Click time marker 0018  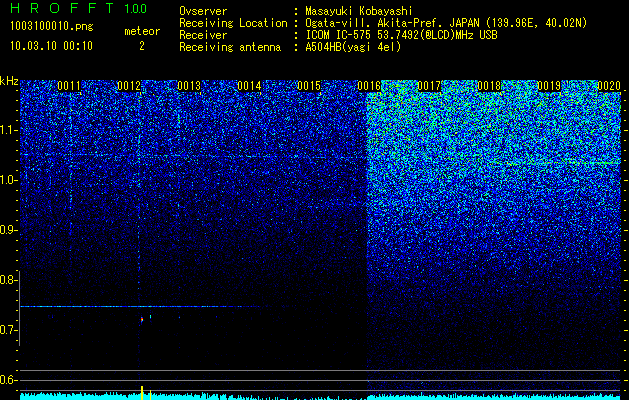pos(489,86)
